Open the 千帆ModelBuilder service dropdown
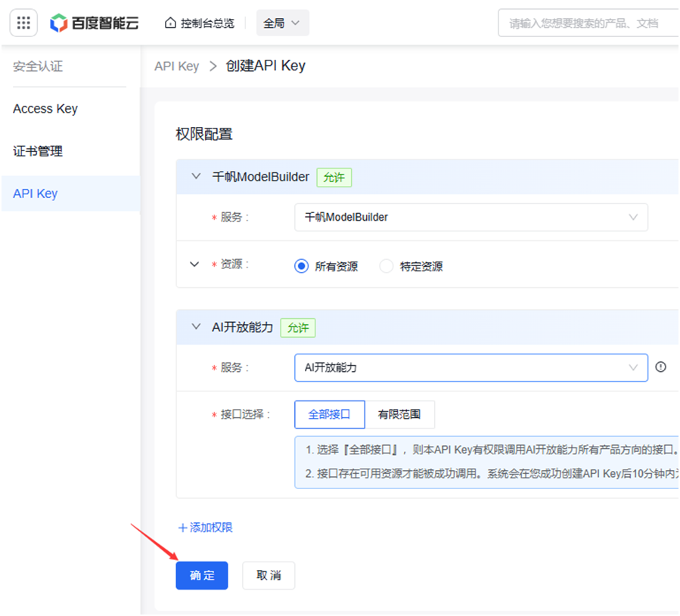Viewport: 680px width, 616px height. [471, 217]
